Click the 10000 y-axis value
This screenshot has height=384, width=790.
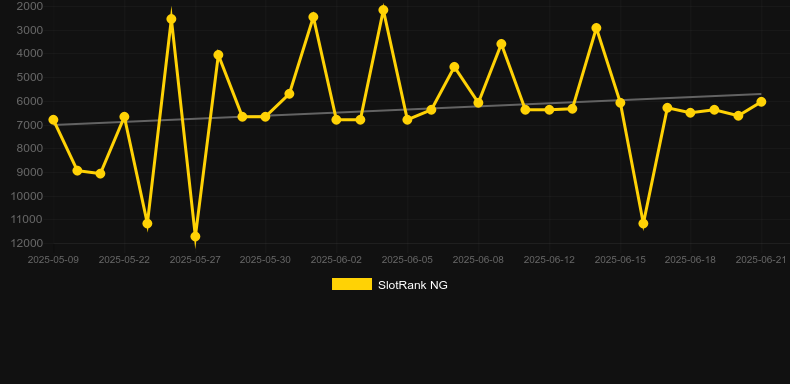click(x=27, y=196)
